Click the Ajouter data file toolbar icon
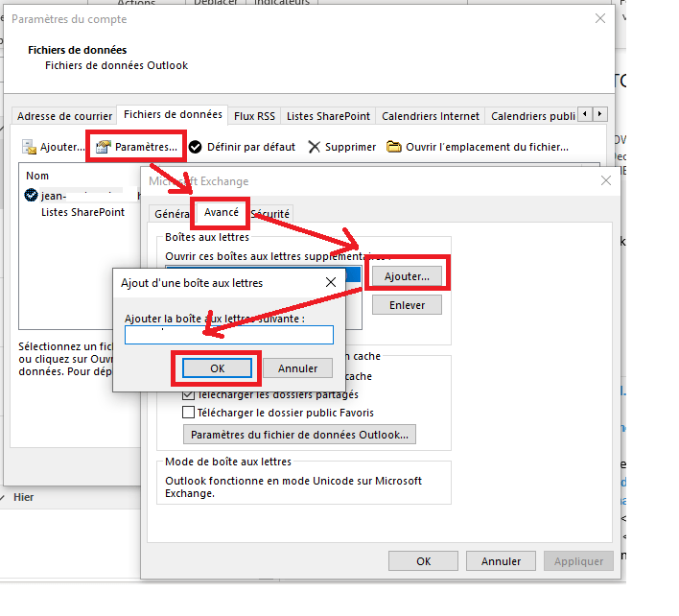The height and width of the screenshot is (616, 679). 29,147
